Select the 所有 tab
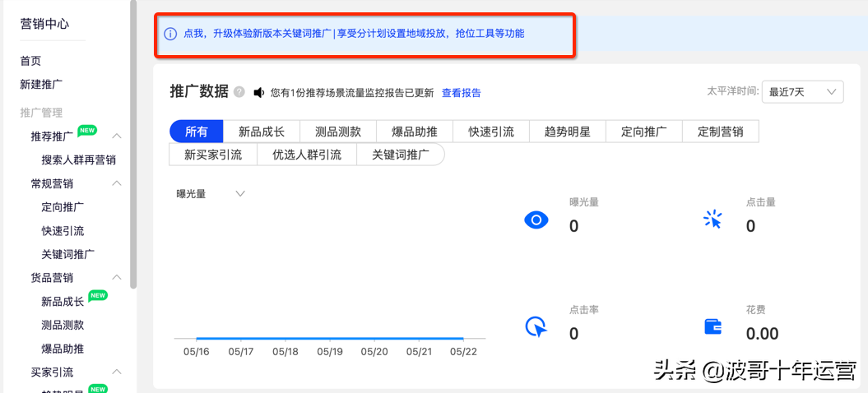Image resolution: width=868 pixels, height=393 pixels. 197,132
